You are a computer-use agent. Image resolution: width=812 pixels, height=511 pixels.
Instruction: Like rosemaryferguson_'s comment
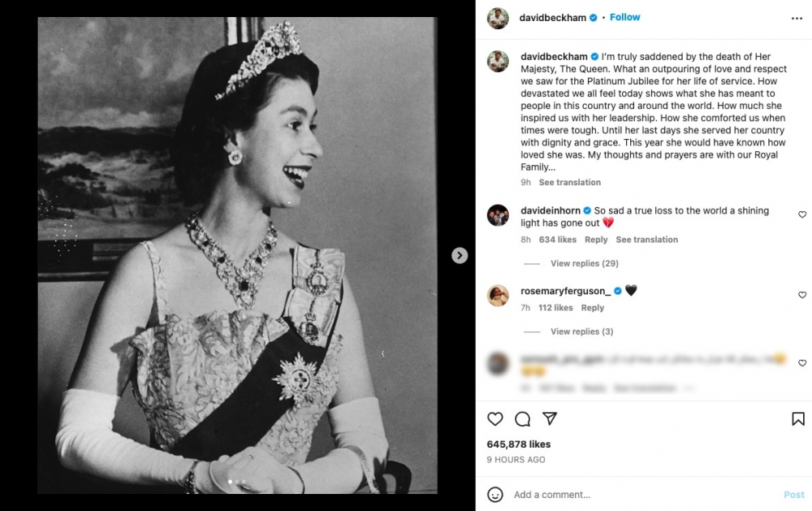[x=802, y=295]
